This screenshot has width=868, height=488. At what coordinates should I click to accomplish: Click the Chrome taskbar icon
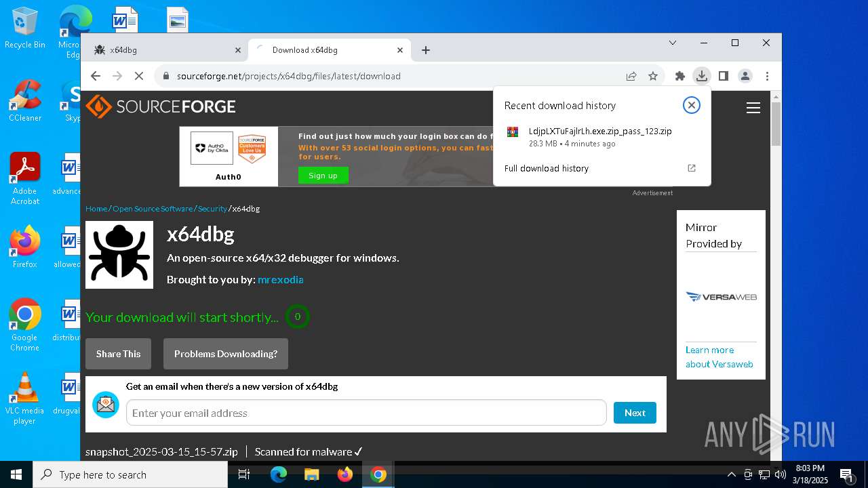point(378,474)
